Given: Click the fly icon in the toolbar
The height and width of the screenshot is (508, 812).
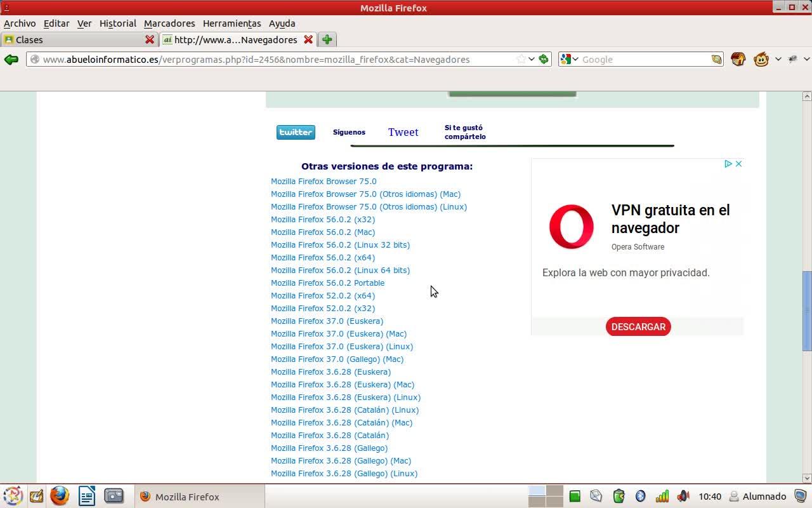Looking at the screenshot, I should pos(792,59).
